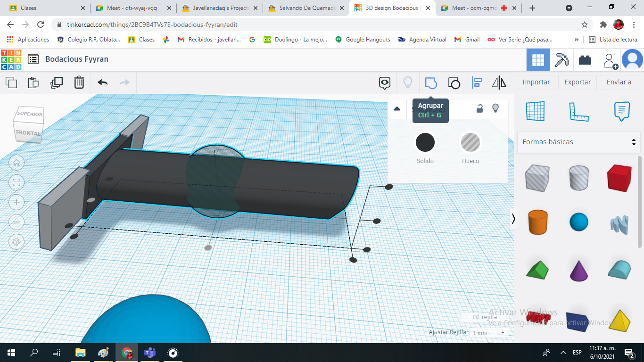Select the Hueco hole option
This screenshot has height=362, width=644.
(470, 142)
